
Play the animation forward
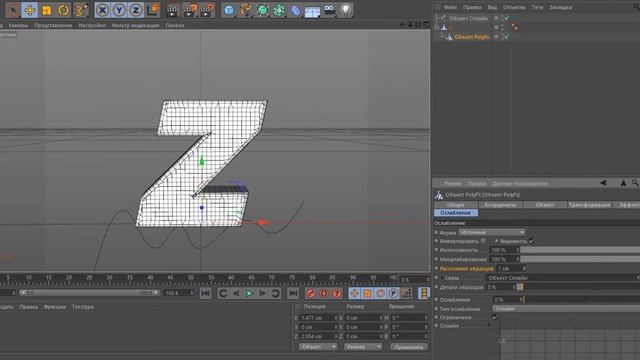pyautogui.click(x=249, y=293)
